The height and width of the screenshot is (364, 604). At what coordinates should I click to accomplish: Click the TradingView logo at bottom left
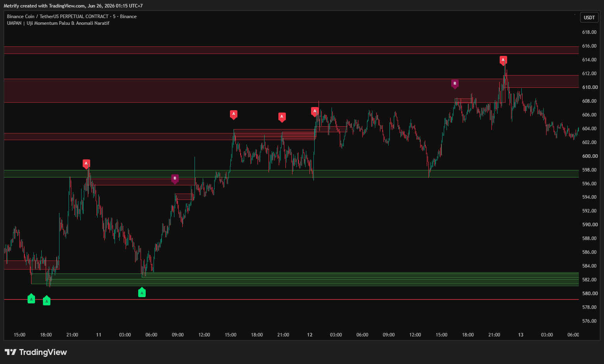(x=36, y=352)
